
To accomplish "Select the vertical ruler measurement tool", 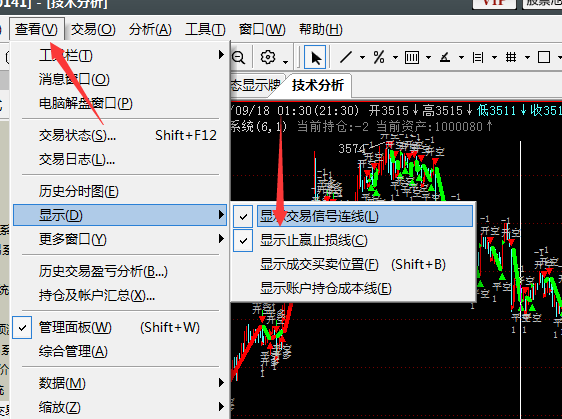I will tap(478, 57).
